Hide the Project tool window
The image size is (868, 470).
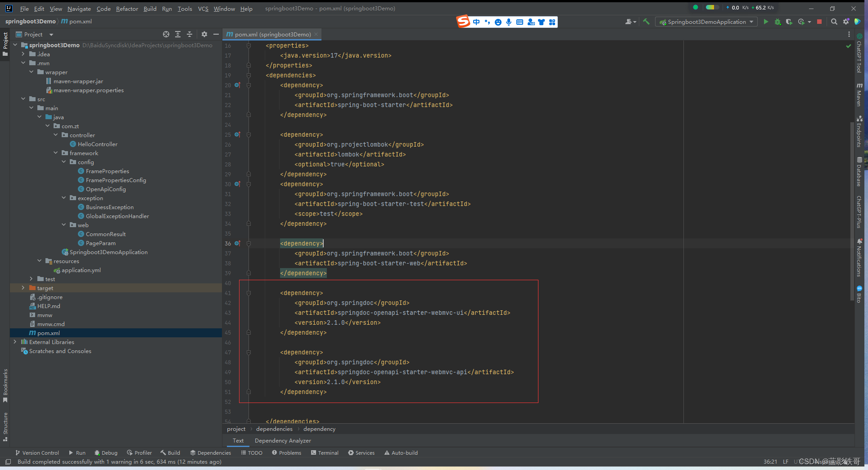(x=216, y=34)
